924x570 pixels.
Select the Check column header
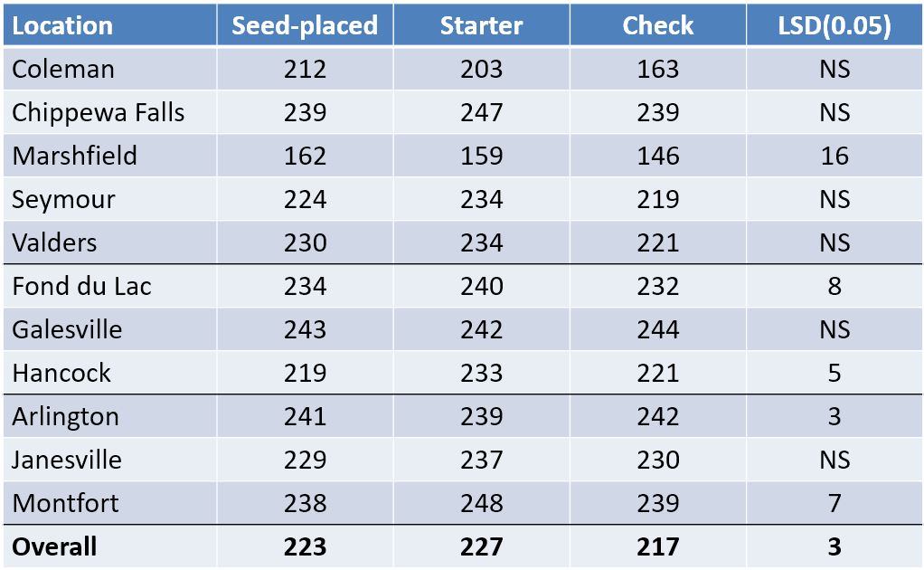[657, 25]
